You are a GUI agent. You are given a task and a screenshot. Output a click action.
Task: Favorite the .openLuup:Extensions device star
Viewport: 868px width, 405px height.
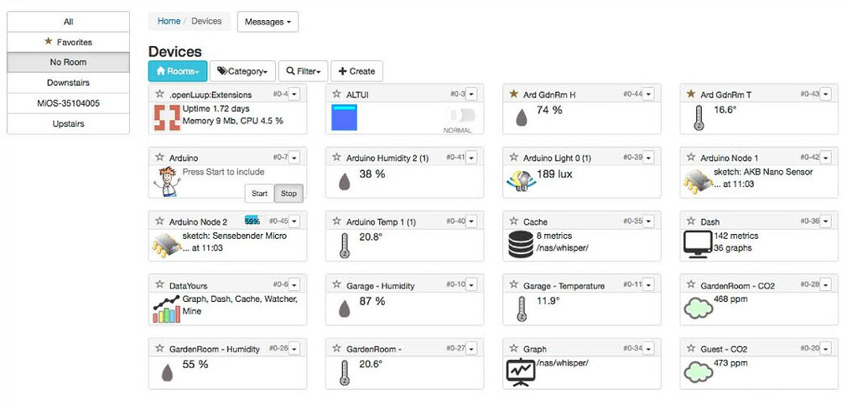[160, 94]
